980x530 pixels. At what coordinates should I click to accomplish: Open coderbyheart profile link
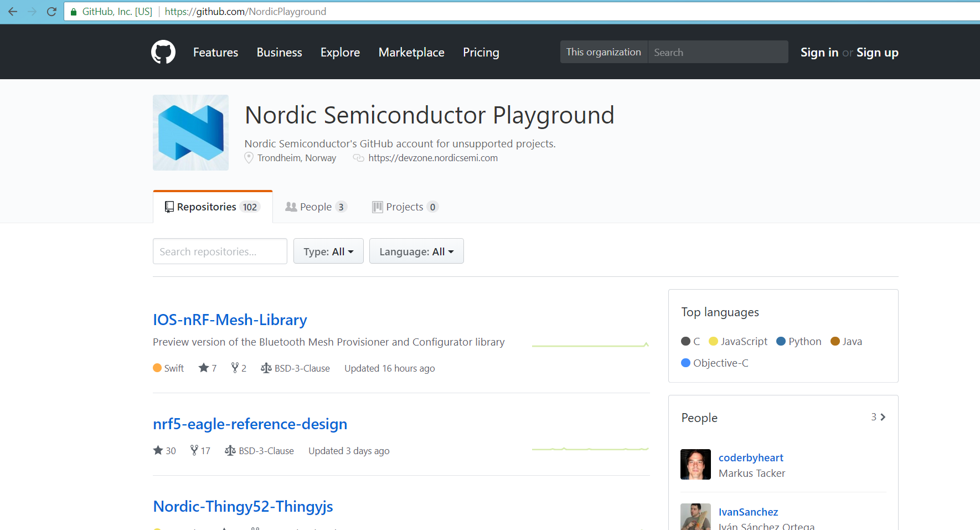click(751, 457)
